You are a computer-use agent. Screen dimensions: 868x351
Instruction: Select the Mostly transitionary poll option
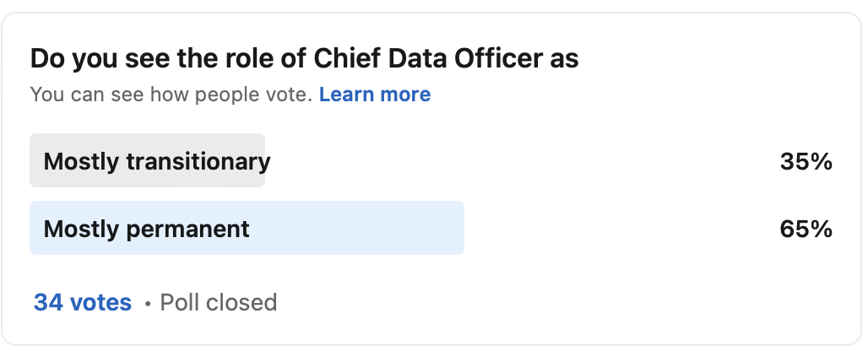[x=157, y=161]
